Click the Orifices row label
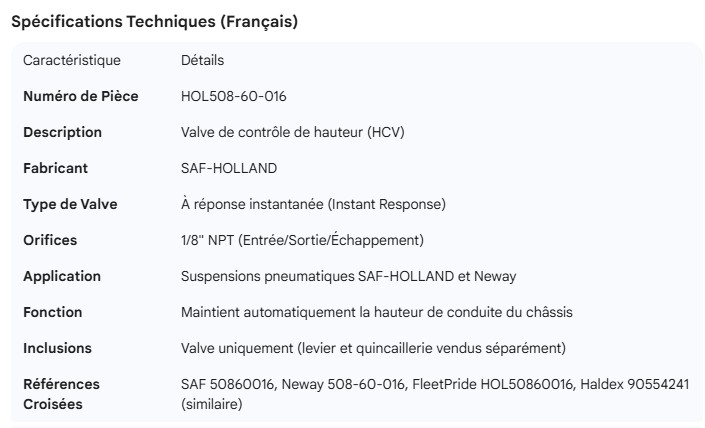Viewport: 705px width, 428px height. coord(50,240)
